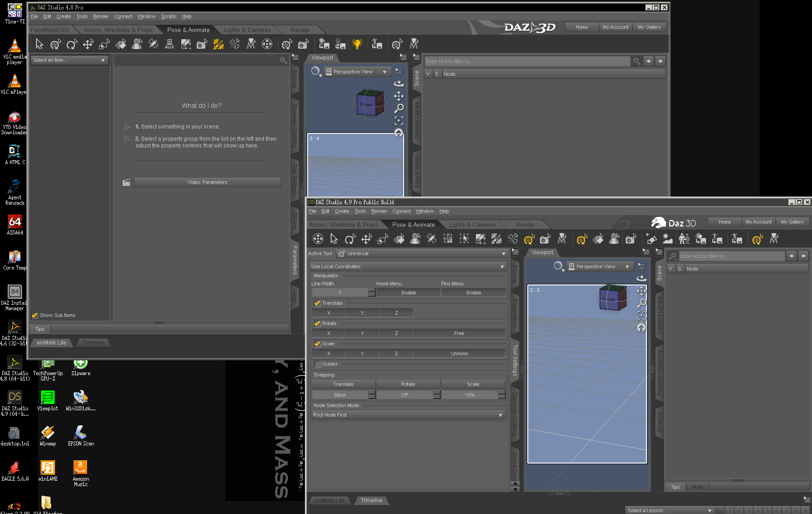812x514 pixels.
Task: Select the arrow selection tool in DAZ Studio 4.9
Action: (x=334, y=239)
